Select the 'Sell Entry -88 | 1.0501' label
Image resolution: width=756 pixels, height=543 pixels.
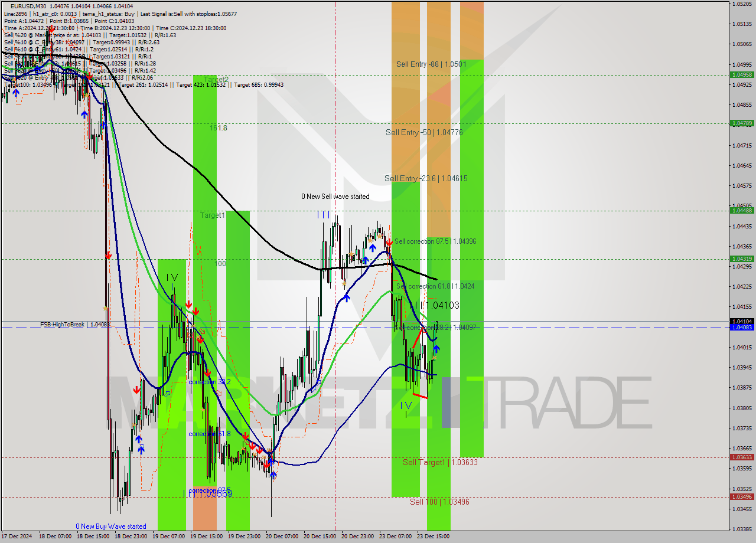[431, 64]
